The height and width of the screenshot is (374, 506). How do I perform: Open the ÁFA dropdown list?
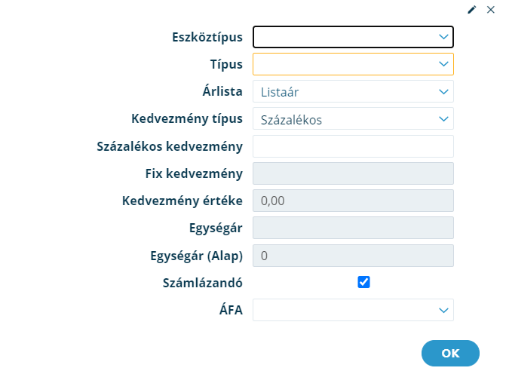[x=353, y=310]
